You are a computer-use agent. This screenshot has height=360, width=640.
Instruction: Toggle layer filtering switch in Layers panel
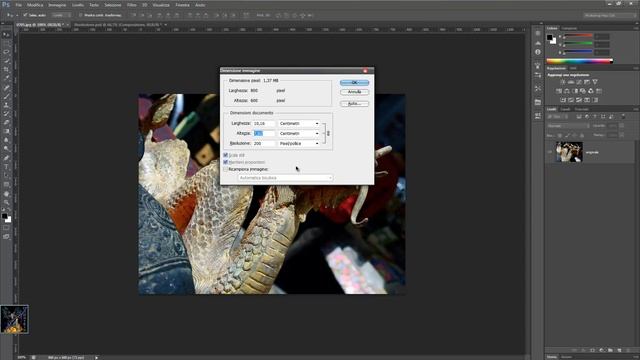point(623,117)
